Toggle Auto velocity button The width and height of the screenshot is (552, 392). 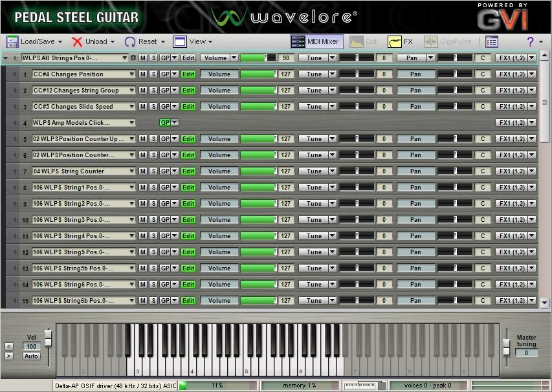31,356
